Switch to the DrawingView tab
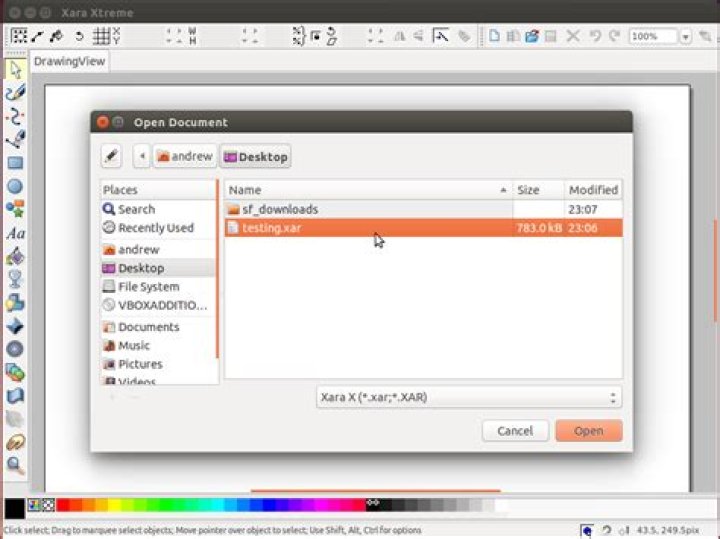720x539 pixels. (69, 62)
